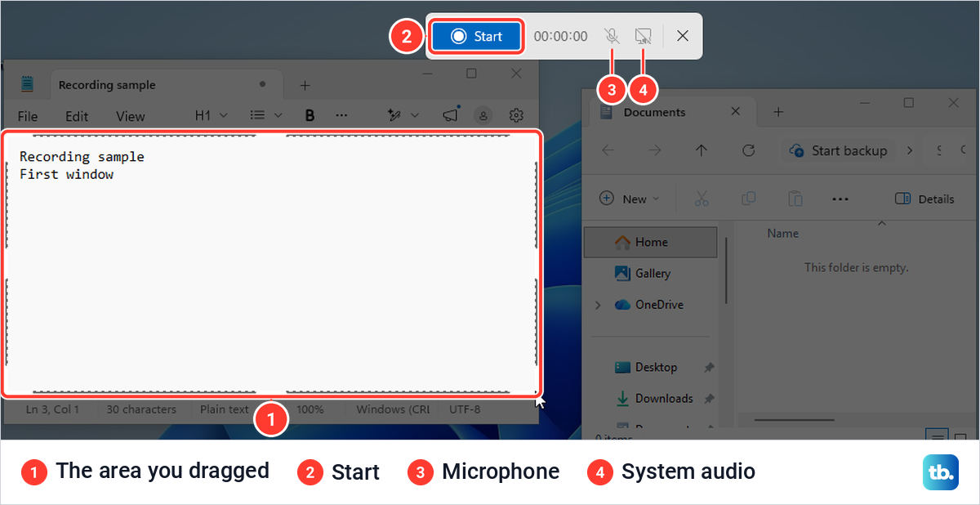Open Notepad File menu
Viewport: 980px width, 505px height.
pos(28,116)
